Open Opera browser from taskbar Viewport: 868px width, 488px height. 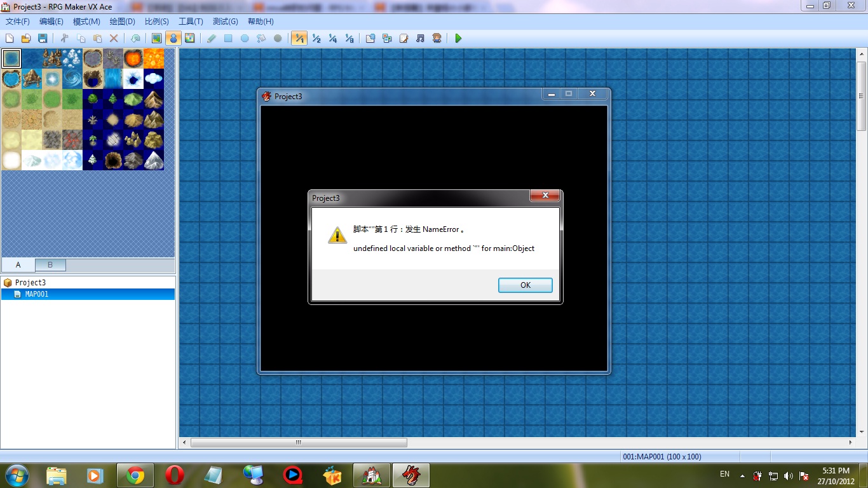175,475
